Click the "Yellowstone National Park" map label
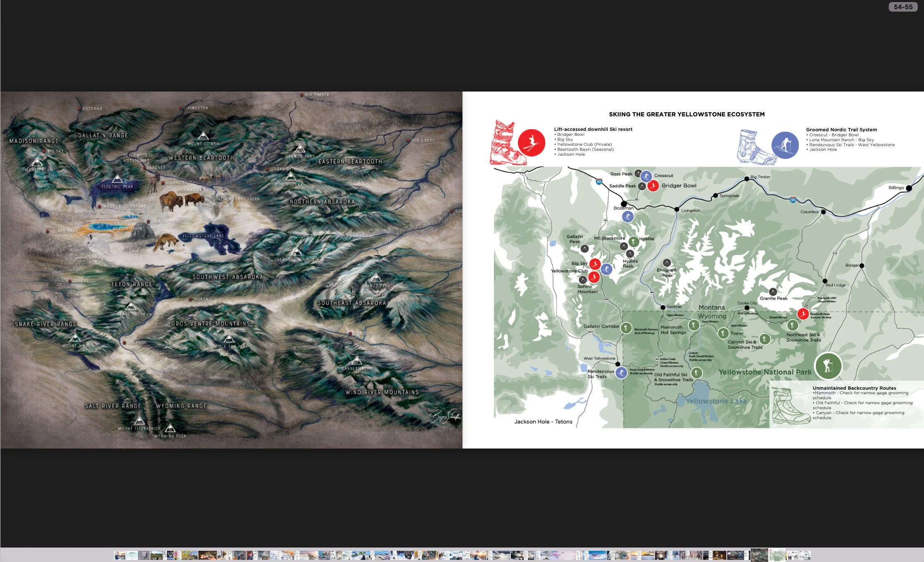The width and height of the screenshot is (924, 562). (x=765, y=372)
